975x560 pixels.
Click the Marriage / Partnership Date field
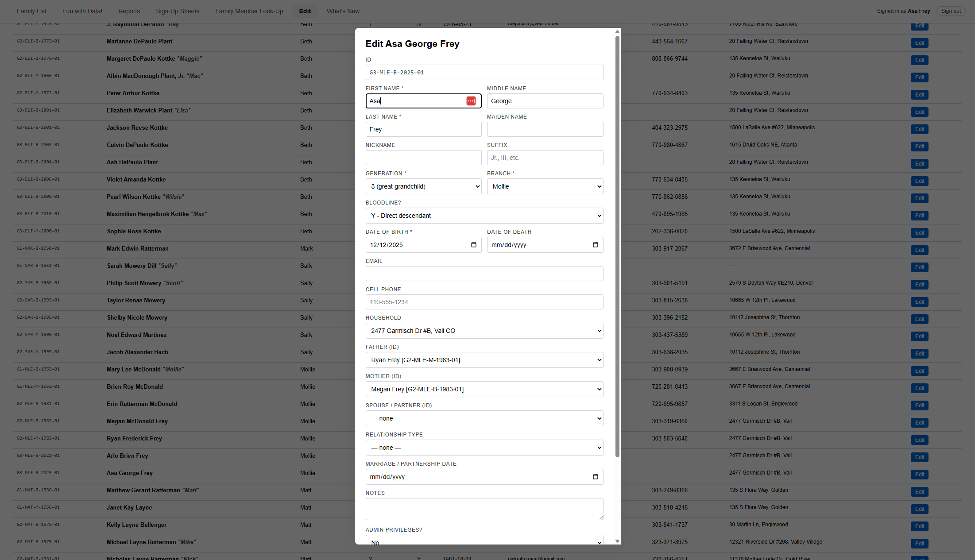tap(484, 477)
